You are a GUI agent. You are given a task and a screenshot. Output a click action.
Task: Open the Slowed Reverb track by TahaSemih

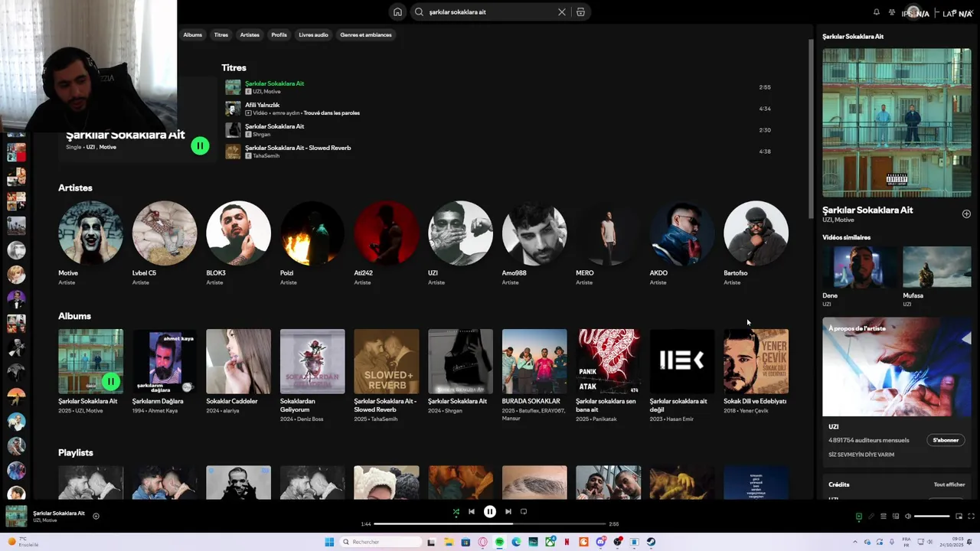[x=498, y=152]
